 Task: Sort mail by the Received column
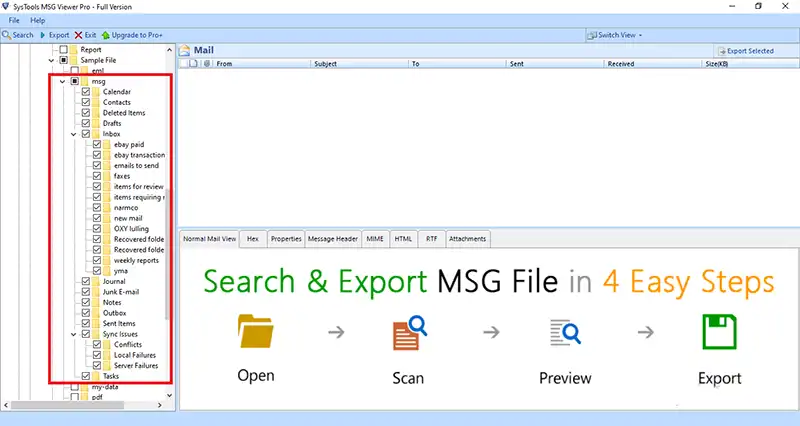click(x=653, y=64)
